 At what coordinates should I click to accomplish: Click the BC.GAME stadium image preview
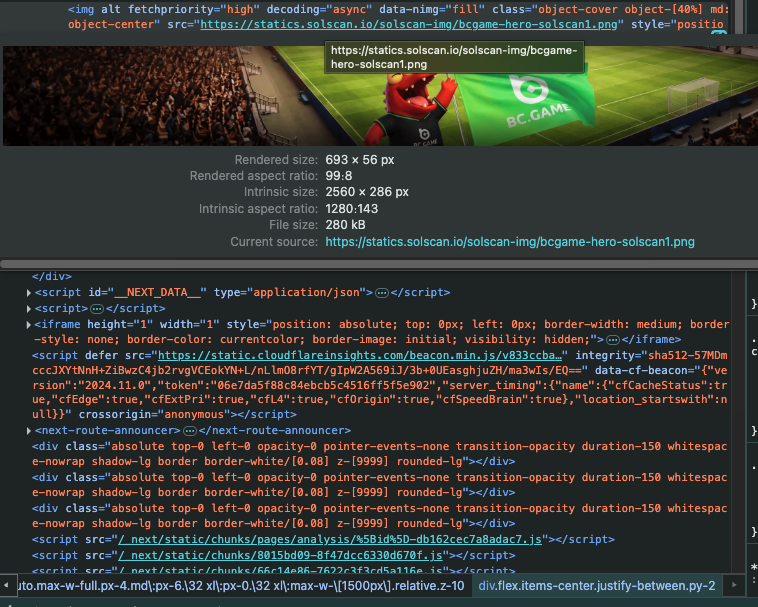point(379,96)
